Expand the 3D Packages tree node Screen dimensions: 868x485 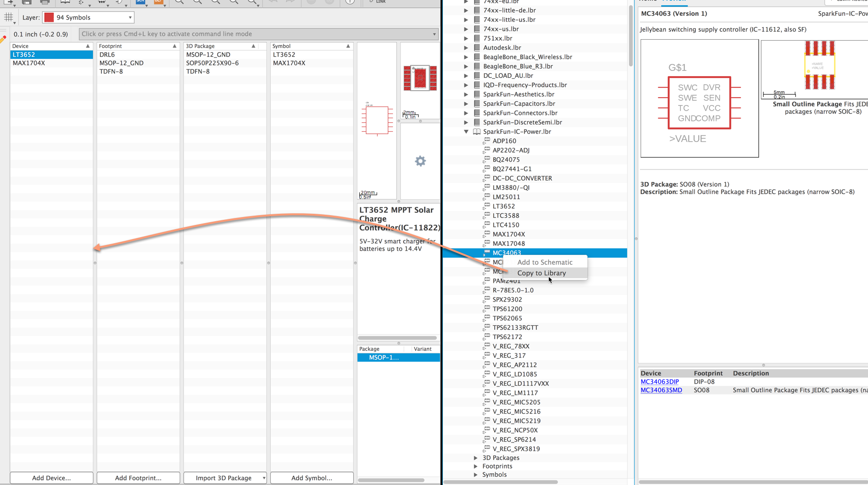[476, 457]
